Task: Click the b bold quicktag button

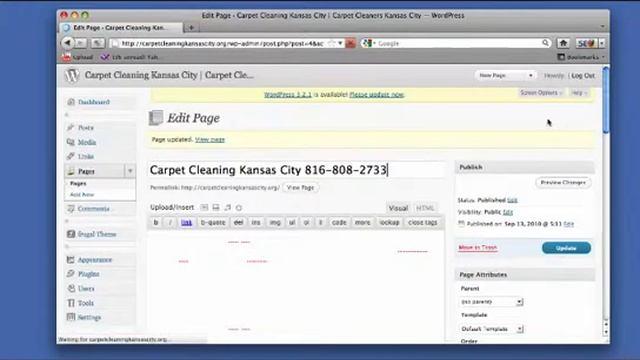Action: pyautogui.click(x=156, y=222)
